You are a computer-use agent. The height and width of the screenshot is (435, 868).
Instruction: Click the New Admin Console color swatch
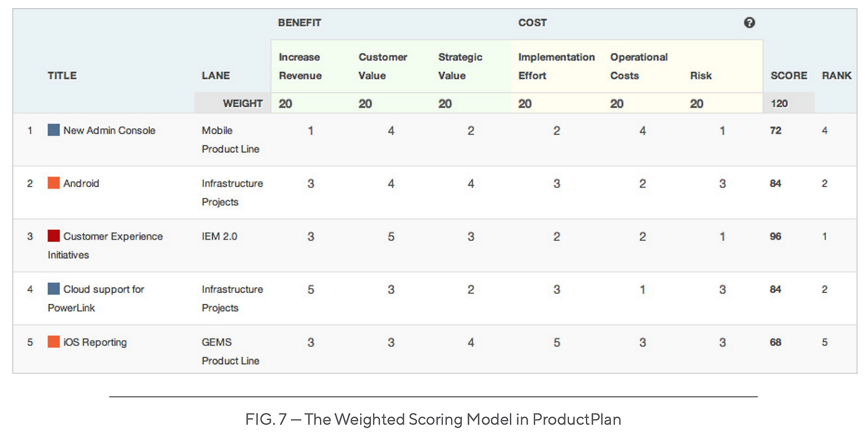[54, 130]
